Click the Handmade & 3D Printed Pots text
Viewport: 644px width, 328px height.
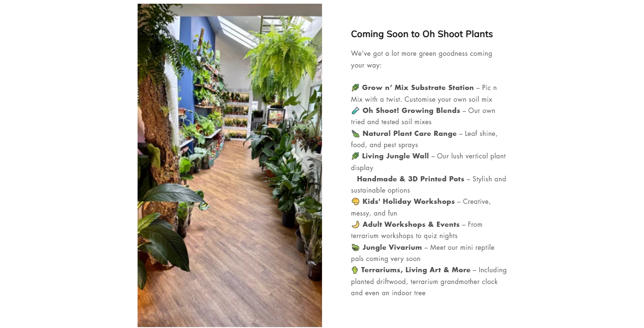click(x=410, y=179)
